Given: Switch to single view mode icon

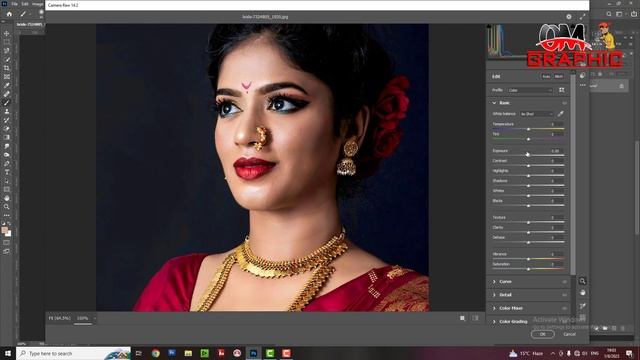Looking at the screenshot, I should 462,318.
